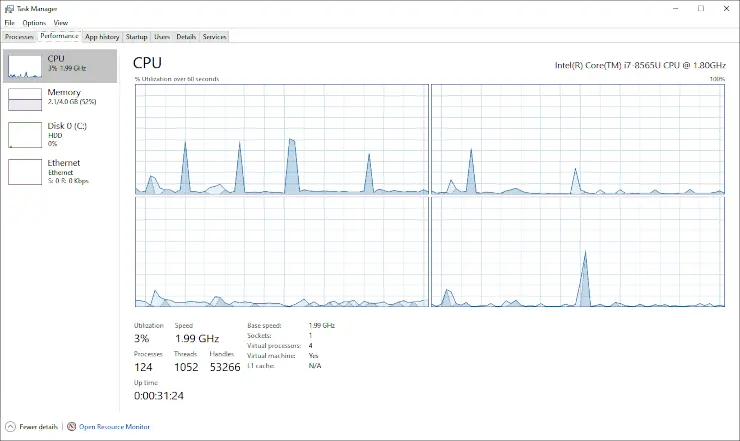740x441 pixels.
Task: Click the bottom-right CPU core graph
Action: (577, 251)
